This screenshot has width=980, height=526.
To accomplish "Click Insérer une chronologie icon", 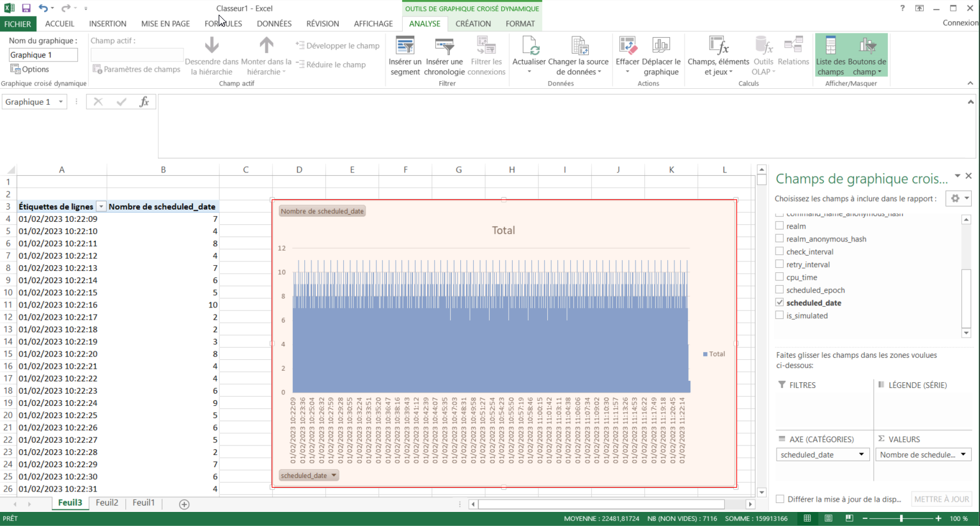I will [444, 47].
